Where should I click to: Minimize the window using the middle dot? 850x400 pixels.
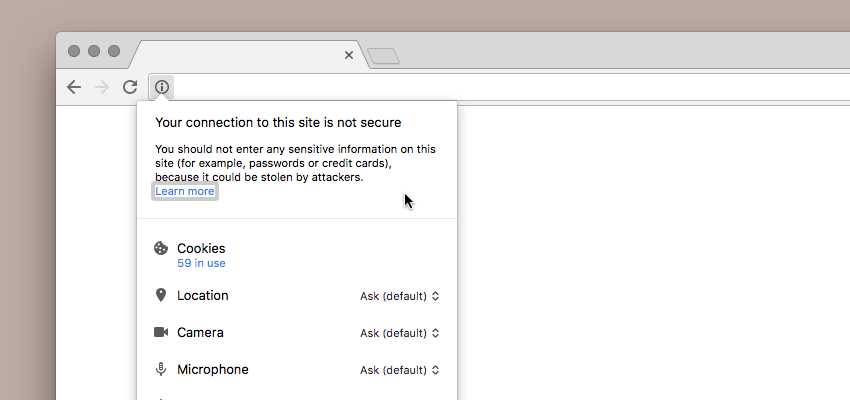(x=94, y=51)
